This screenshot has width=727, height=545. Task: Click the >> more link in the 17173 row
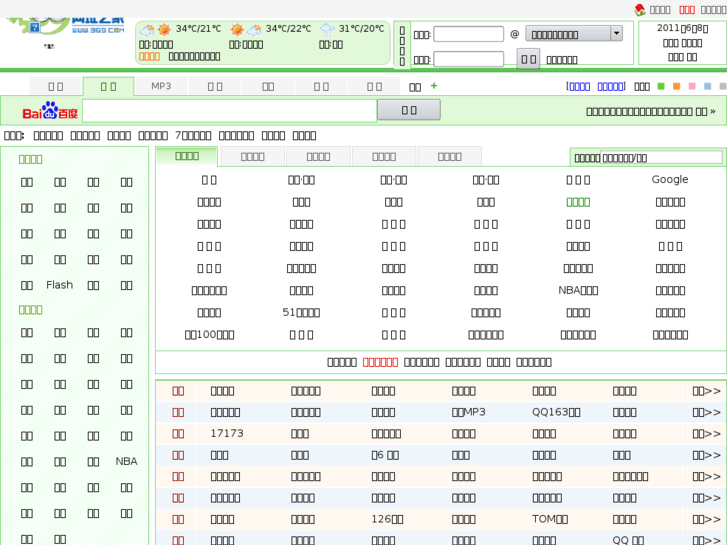[x=707, y=434]
